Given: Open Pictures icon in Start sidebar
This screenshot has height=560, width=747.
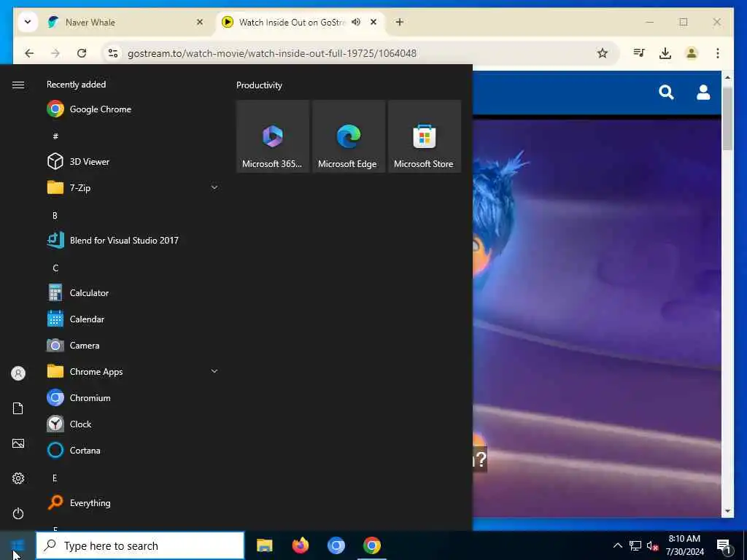Looking at the screenshot, I should [18, 443].
